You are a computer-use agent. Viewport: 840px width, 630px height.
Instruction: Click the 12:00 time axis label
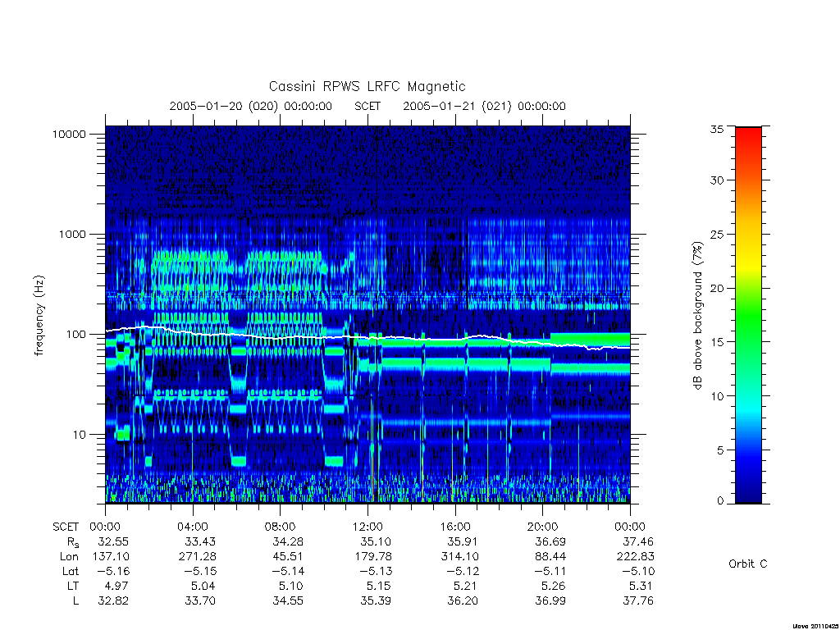pyautogui.click(x=367, y=527)
